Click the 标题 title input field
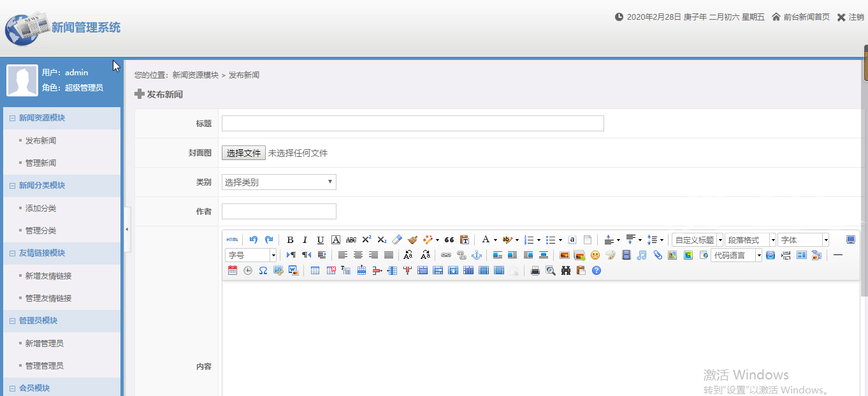This screenshot has width=868, height=396. (412, 124)
